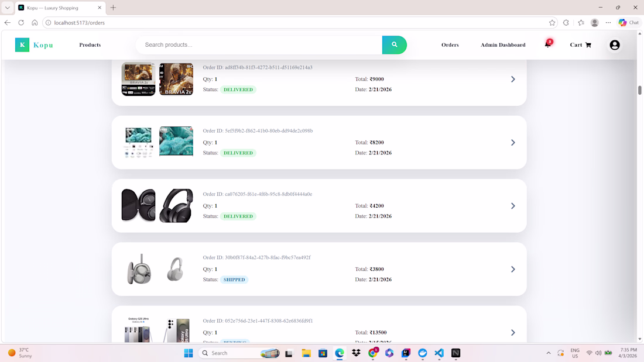This screenshot has width=644, height=362.
Task: Click DELIVERED badge on ₹8200 order
Action: [238, 153]
